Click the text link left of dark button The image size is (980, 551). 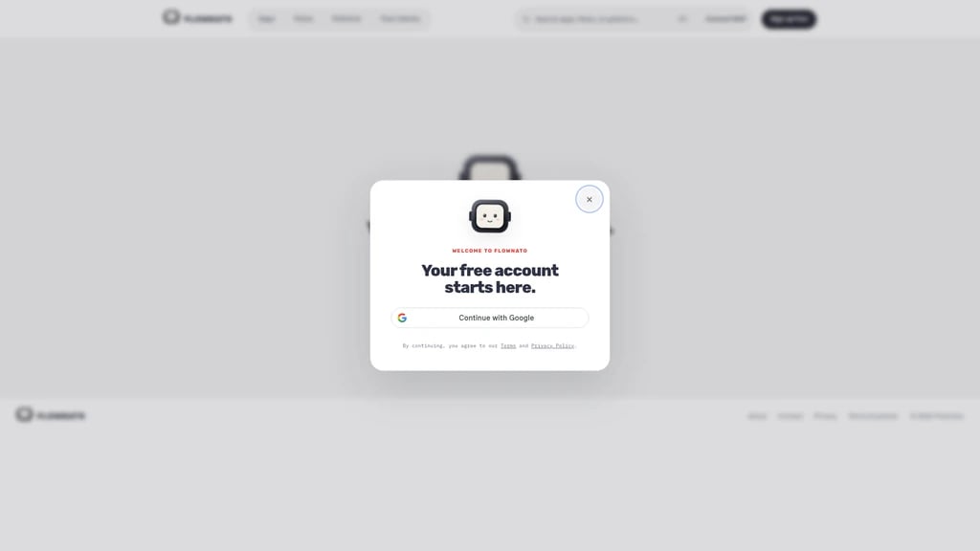coord(725,19)
